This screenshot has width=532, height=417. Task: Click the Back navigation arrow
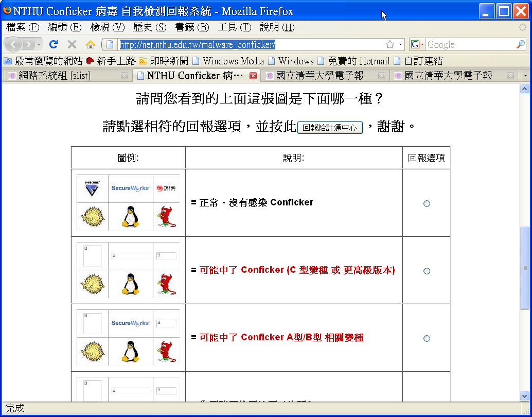click(x=13, y=44)
